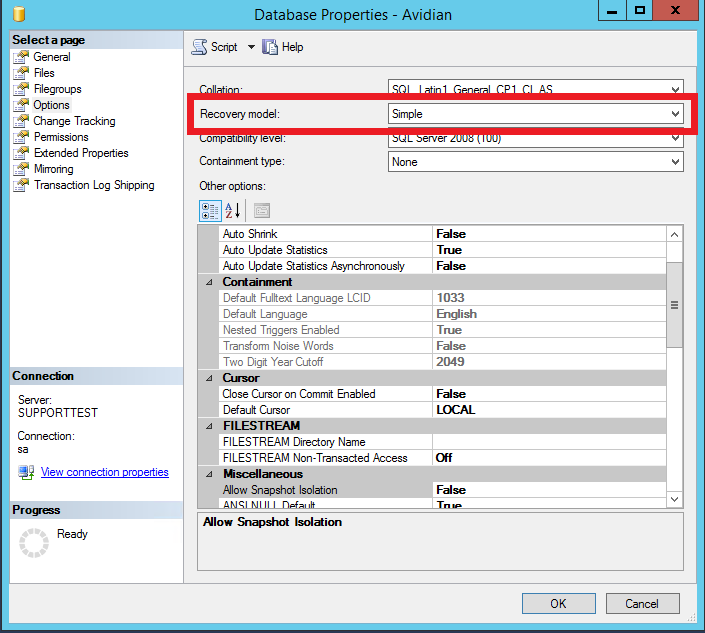Select the Auto Shrink row

443,234
